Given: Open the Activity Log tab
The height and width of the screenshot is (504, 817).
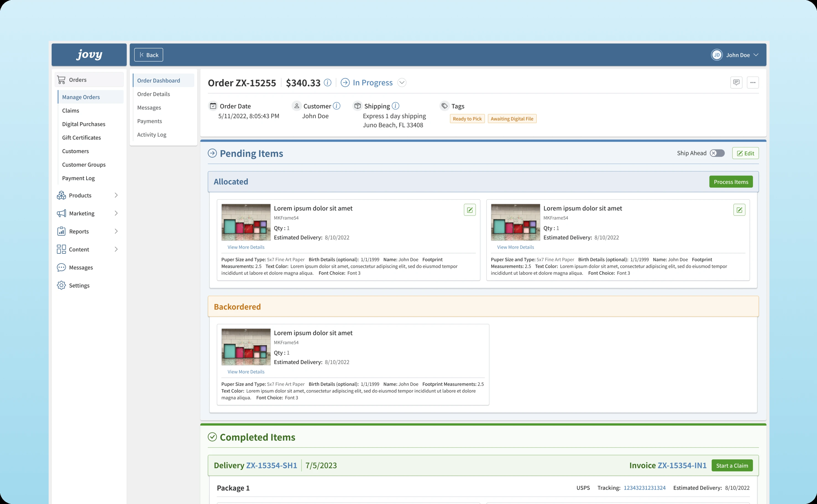Looking at the screenshot, I should (x=152, y=135).
